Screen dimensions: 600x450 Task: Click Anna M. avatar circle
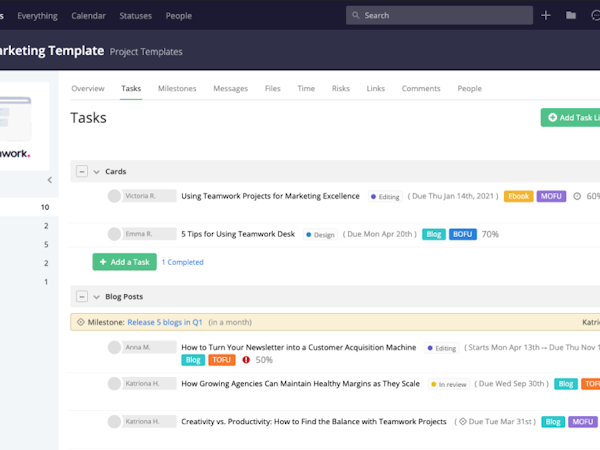114,347
